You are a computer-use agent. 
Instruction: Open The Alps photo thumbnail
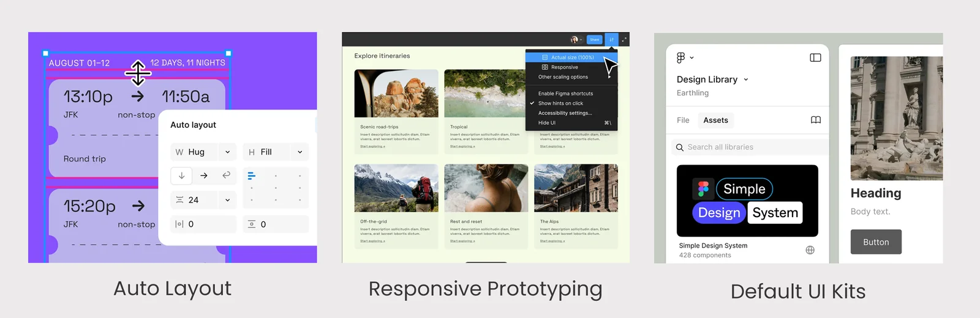click(x=576, y=188)
